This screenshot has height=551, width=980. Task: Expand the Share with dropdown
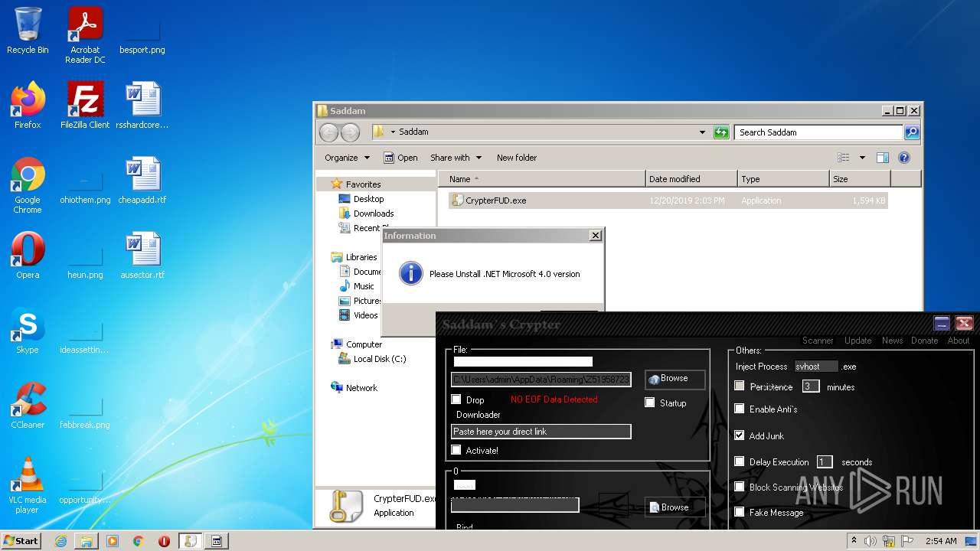456,158
